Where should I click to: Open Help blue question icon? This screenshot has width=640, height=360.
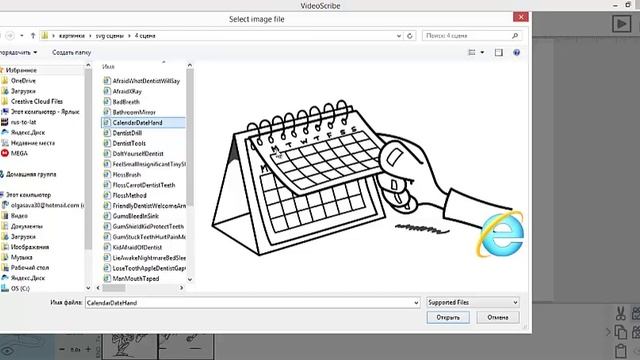(x=517, y=53)
